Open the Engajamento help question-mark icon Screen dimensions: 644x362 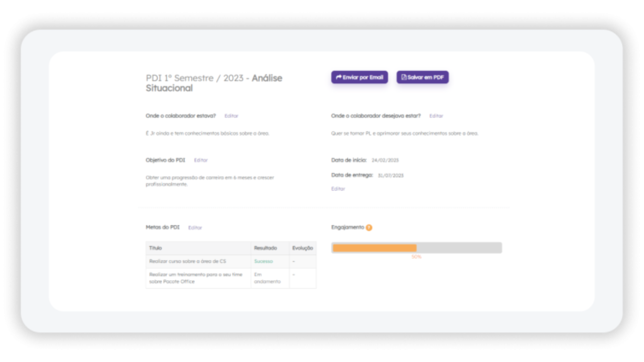coord(369,228)
